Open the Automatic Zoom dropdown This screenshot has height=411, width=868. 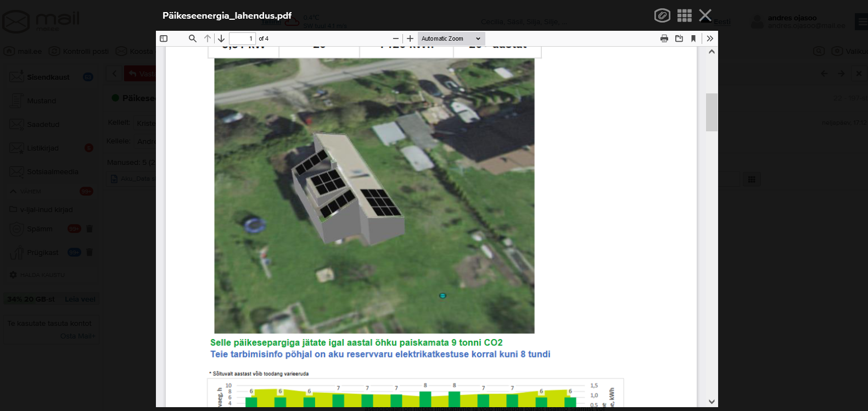coord(451,38)
